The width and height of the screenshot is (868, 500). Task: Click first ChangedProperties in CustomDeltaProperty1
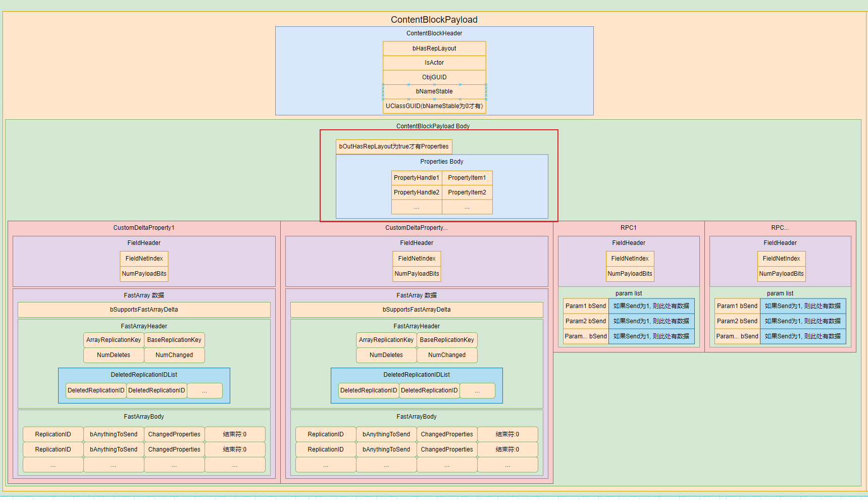coord(174,434)
